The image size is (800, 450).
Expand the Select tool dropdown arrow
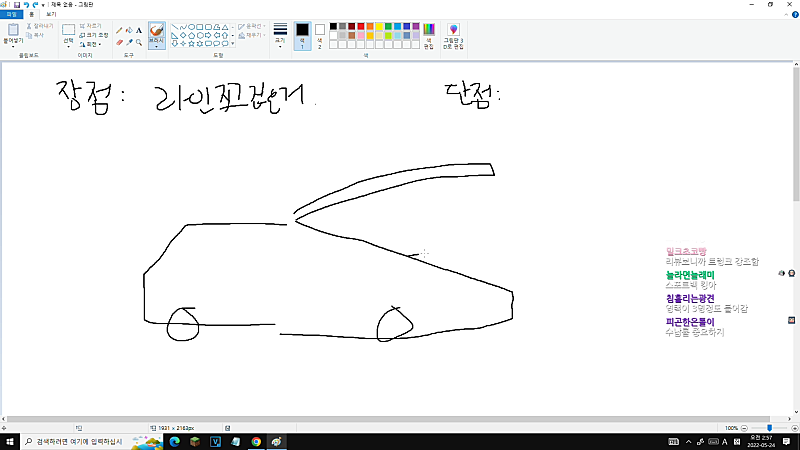click(68, 46)
